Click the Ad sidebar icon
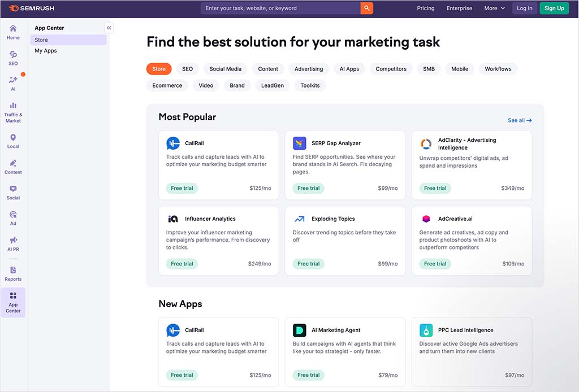This screenshot has width=579, height=392. point(12,218)
